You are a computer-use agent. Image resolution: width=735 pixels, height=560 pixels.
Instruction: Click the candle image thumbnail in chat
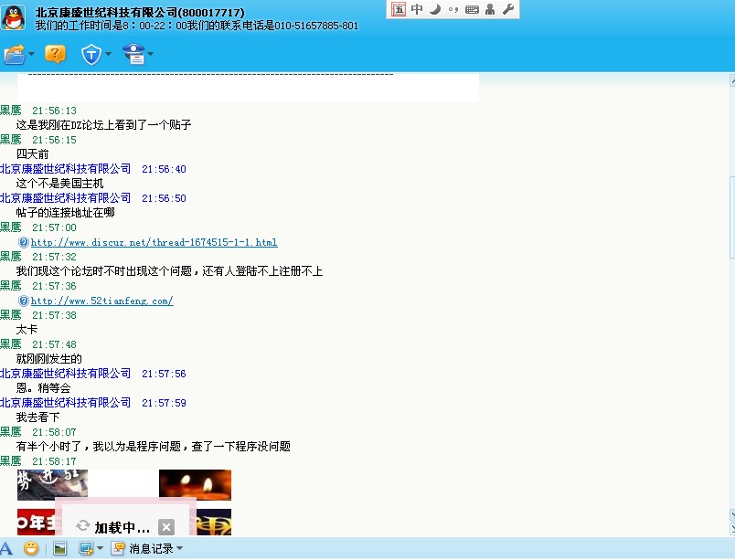(x=195, y=485)
